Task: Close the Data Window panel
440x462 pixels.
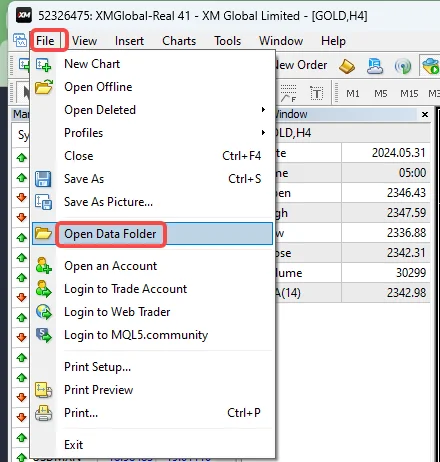Action: 425,114
